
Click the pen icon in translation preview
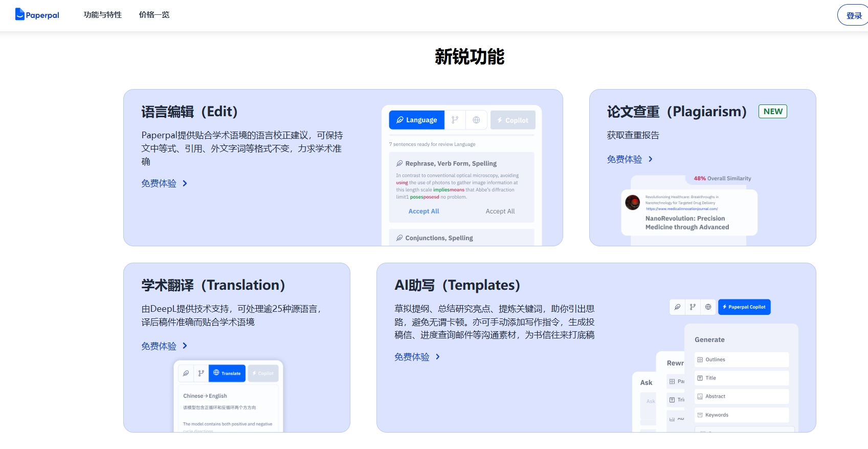(186, 373)
